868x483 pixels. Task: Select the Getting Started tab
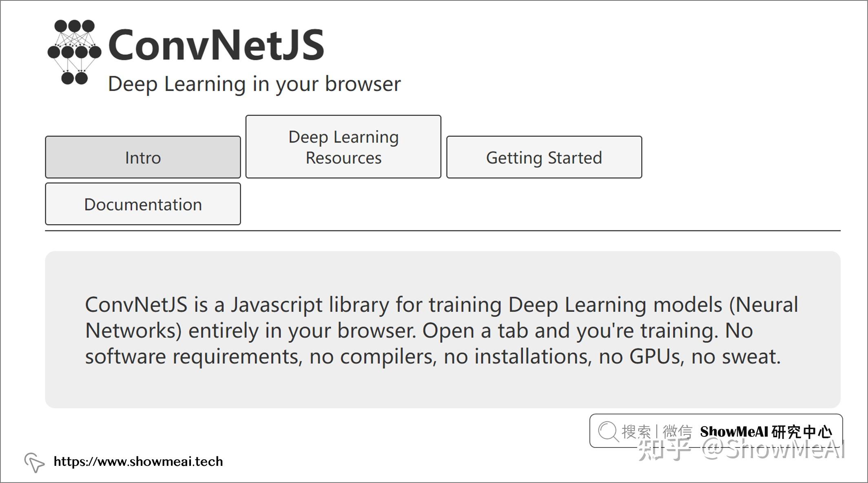coord(544,157)
